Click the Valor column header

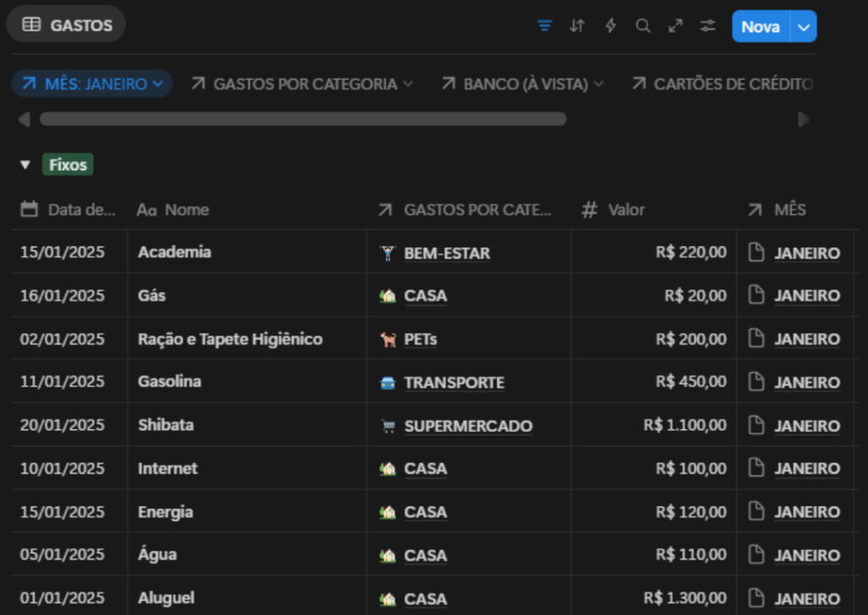click(x=626, y=210)
